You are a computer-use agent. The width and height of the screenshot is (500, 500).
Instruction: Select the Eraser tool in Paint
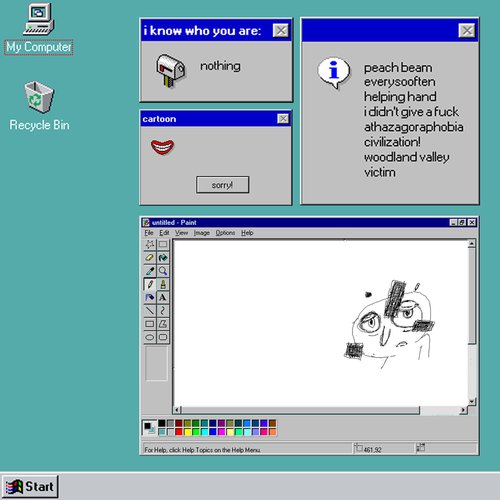click(150, 258)
